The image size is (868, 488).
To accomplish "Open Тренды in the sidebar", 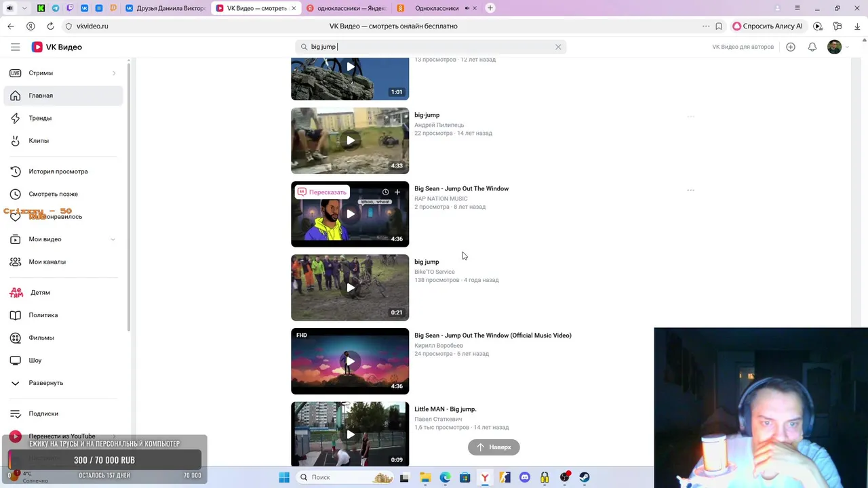I will (63, 118).
